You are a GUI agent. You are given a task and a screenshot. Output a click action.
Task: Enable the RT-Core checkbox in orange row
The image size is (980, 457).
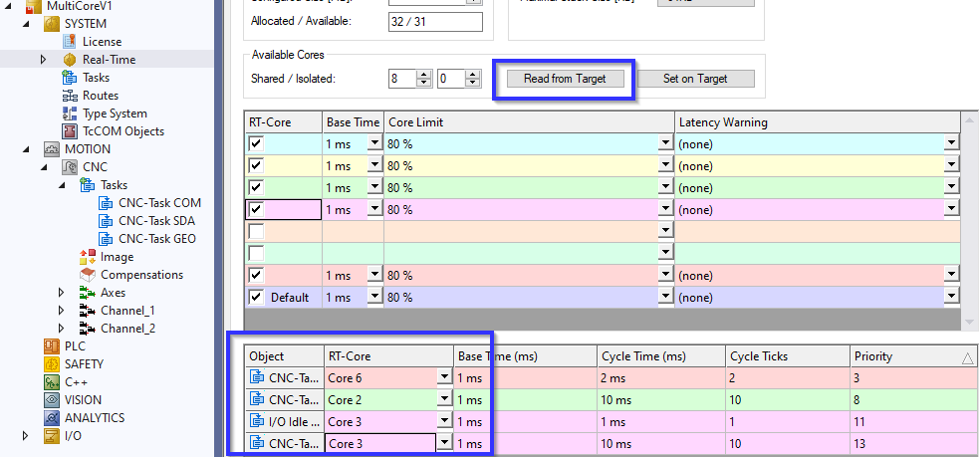(256, 232)
